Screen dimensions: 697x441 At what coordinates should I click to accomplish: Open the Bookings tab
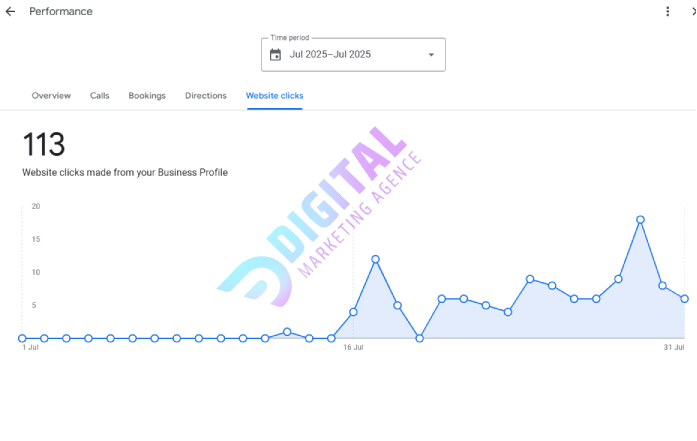point(147,96)
